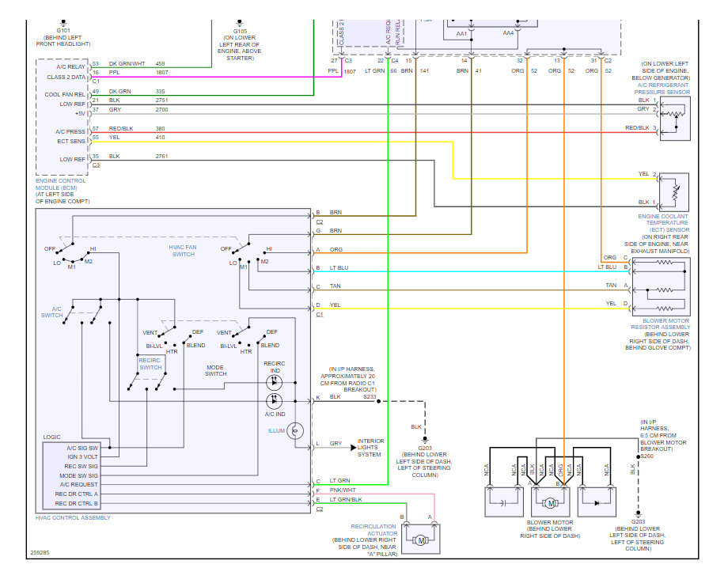The width and height of the screenshot is (728, 583).
Task: Click the ECT sensor thermistor symbol
Action: click(x=674, y=193)
